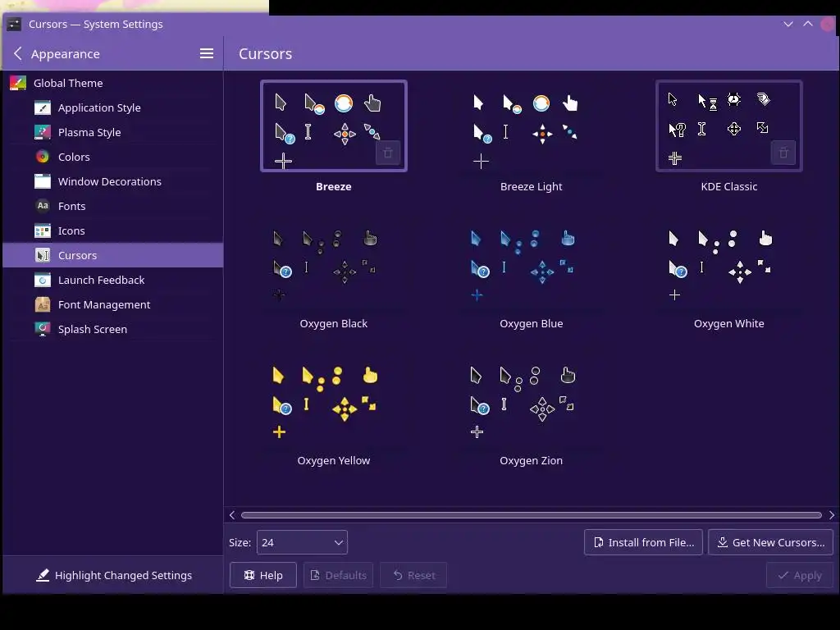Click the lifebuoy icon on Help button
Image resolution: width=840 pixels, height=630 pixels.
tap(249, 575)
